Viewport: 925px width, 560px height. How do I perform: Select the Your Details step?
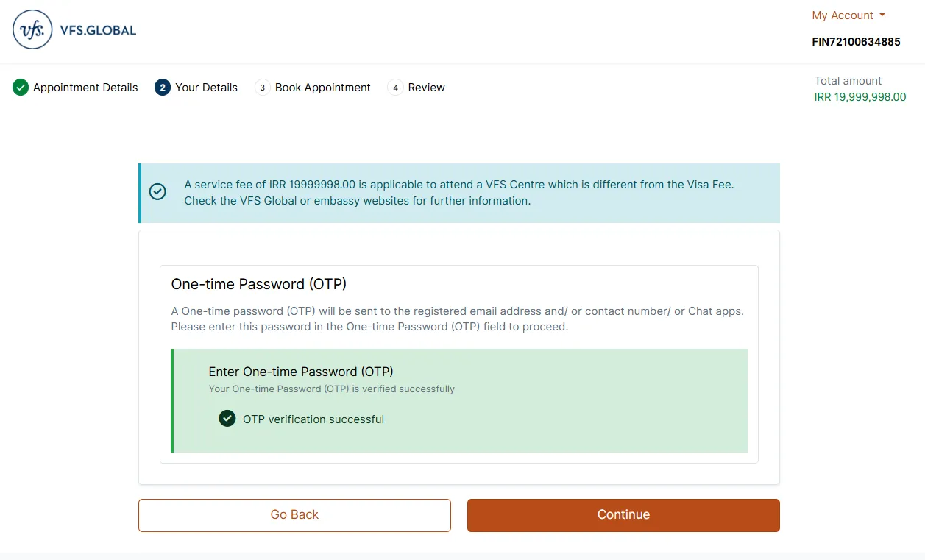(206, 88)
